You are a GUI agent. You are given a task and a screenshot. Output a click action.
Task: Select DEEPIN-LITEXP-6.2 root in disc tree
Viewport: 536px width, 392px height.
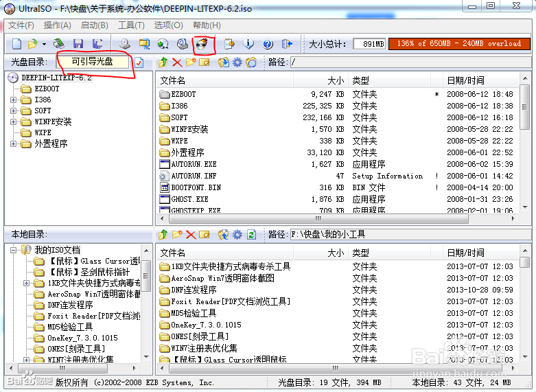click(x=56, y=78)
